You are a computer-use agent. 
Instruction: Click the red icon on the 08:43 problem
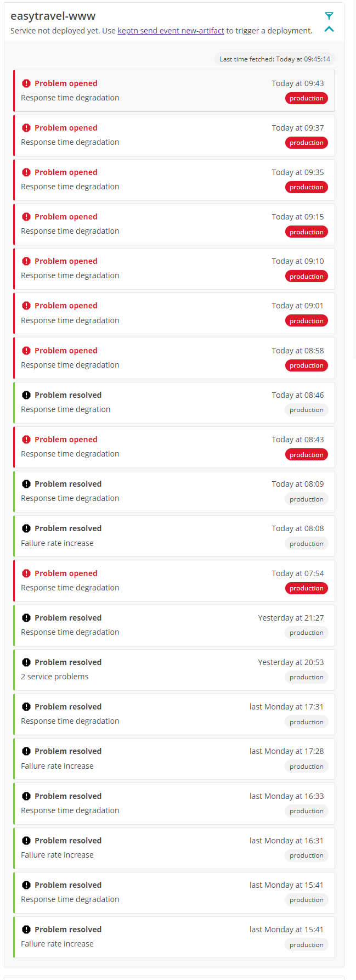[26, 439]
